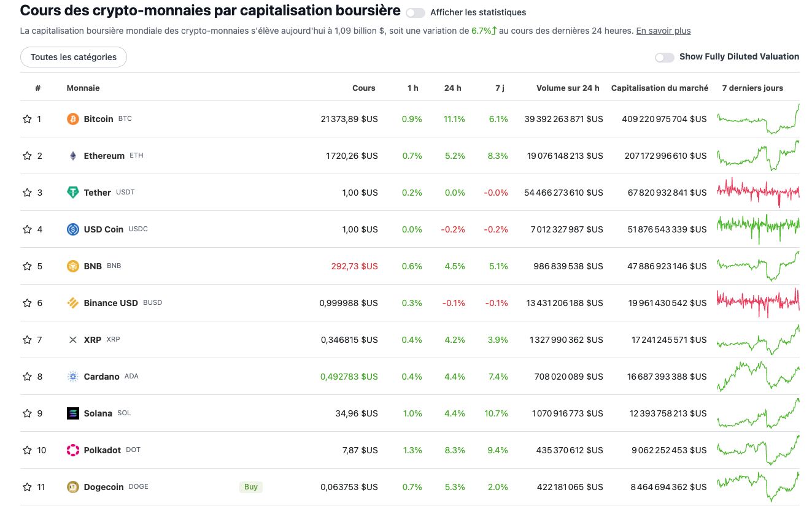
Task: Click the Bitcoin logo icon
Action: click(x=73, y=119)
